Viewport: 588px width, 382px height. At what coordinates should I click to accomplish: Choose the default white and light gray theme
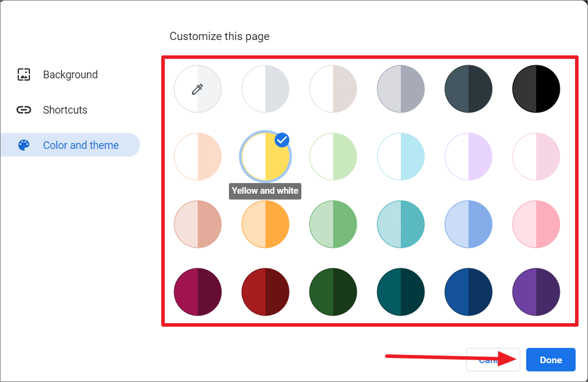click(x=265, y=89)
